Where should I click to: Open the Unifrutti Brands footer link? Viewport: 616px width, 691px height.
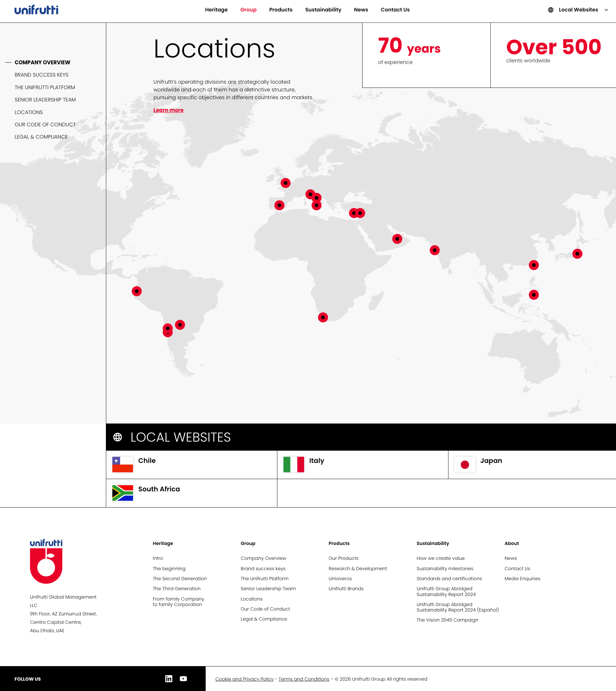[x=346, y=589]
